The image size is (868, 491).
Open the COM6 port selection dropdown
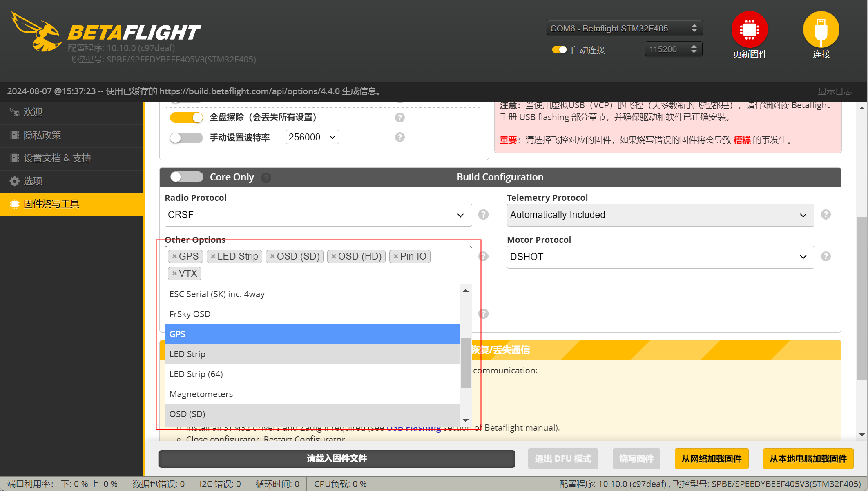pyautogui.click(x=624, y=28)
